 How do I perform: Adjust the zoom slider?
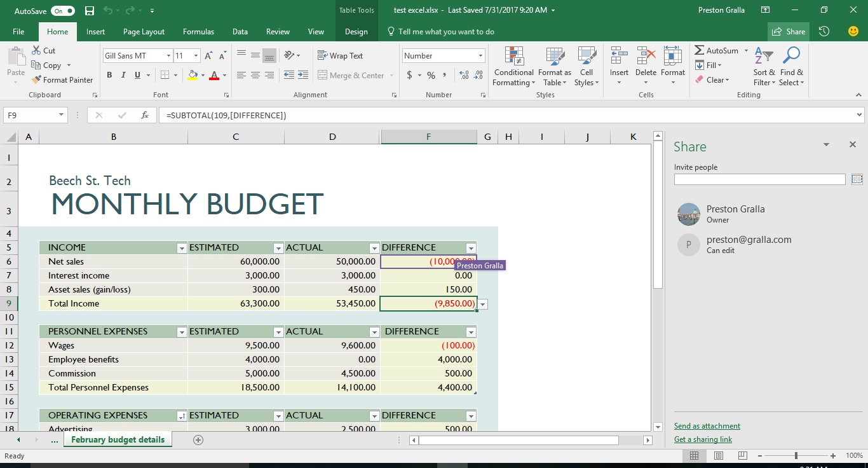pyautogui.click(x=796, y=456)
